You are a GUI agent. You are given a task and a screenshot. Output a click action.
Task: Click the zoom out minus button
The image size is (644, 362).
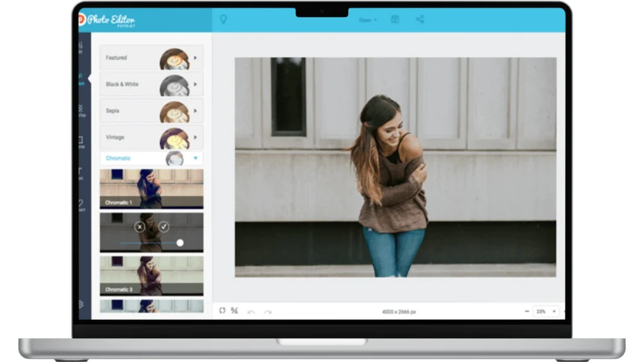click(x=526, y=311)
